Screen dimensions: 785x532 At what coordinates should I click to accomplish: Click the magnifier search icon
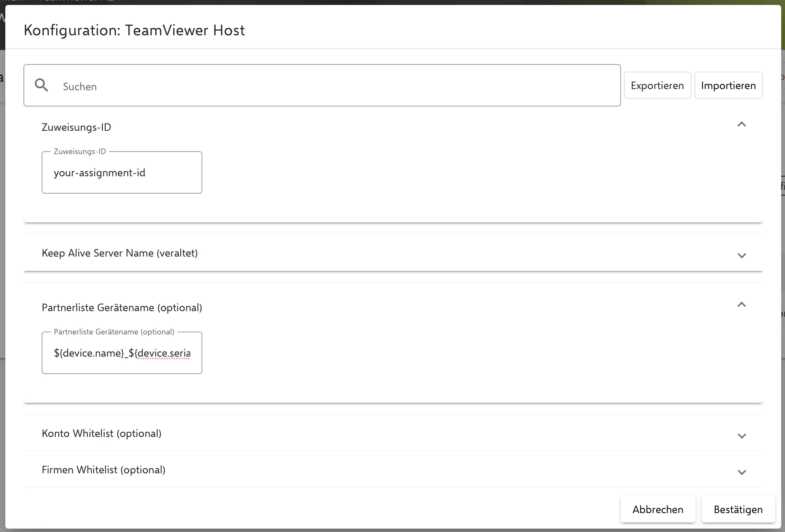[42, 85]
